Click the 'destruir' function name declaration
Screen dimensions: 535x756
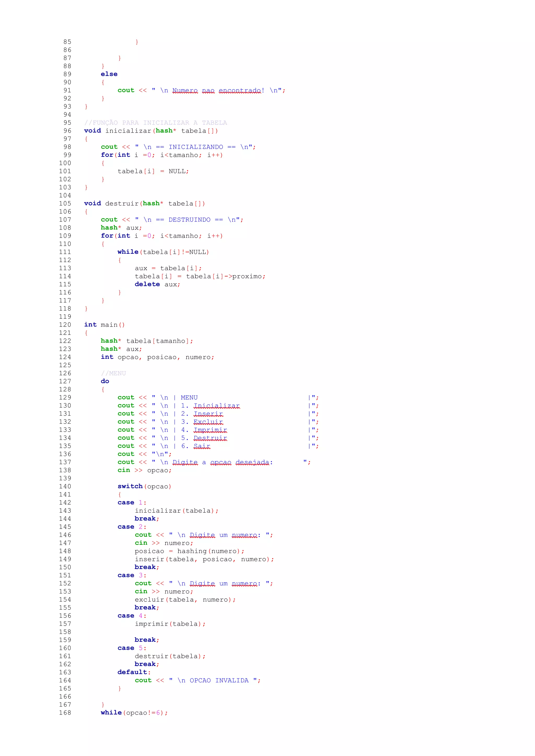(122, 203)
